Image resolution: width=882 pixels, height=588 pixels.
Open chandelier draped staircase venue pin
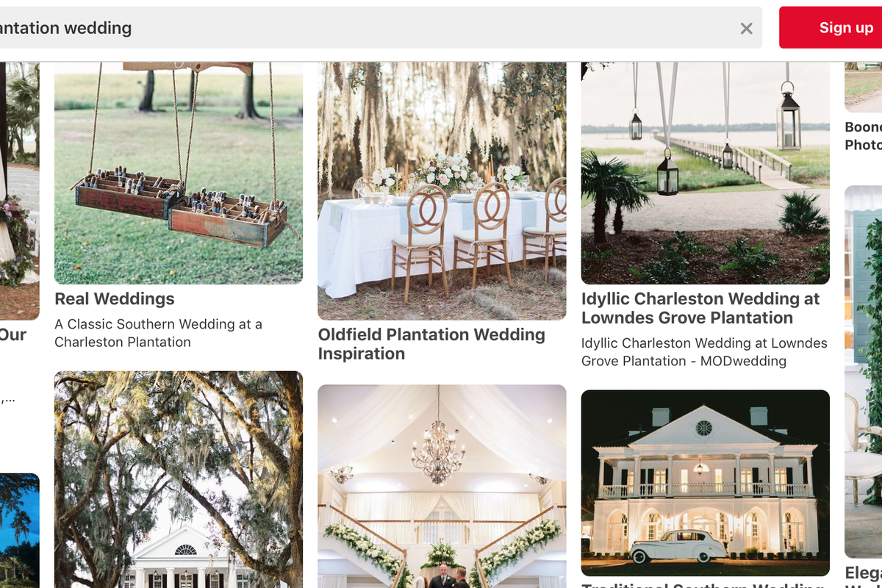click(x=442, y=487)
